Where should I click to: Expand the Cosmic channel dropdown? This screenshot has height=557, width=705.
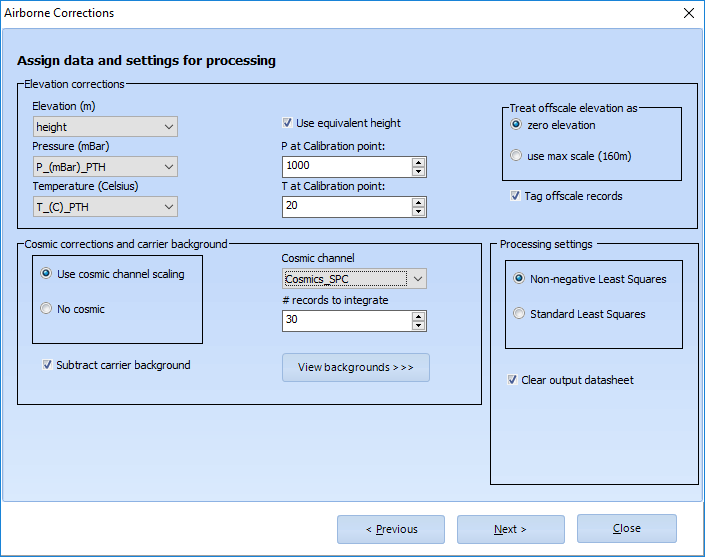tap(354, 279)
